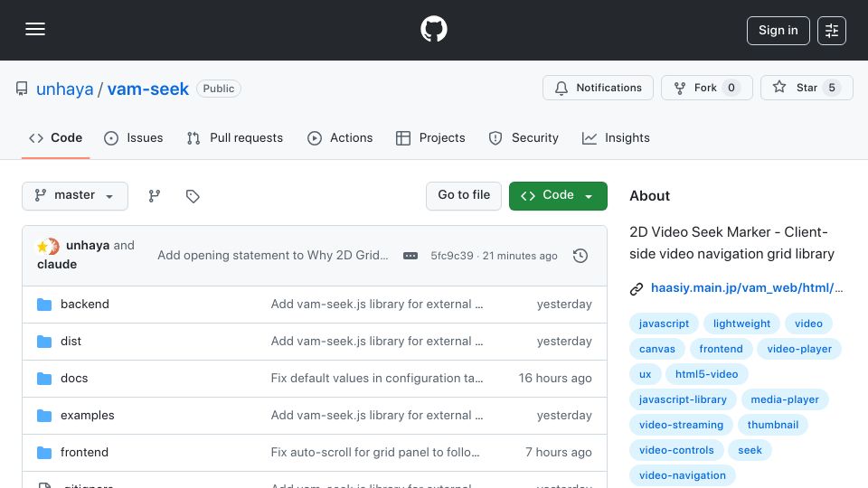Select the video topic tag
The height and width of the screenshot is (488, 868).
[808, 324]
